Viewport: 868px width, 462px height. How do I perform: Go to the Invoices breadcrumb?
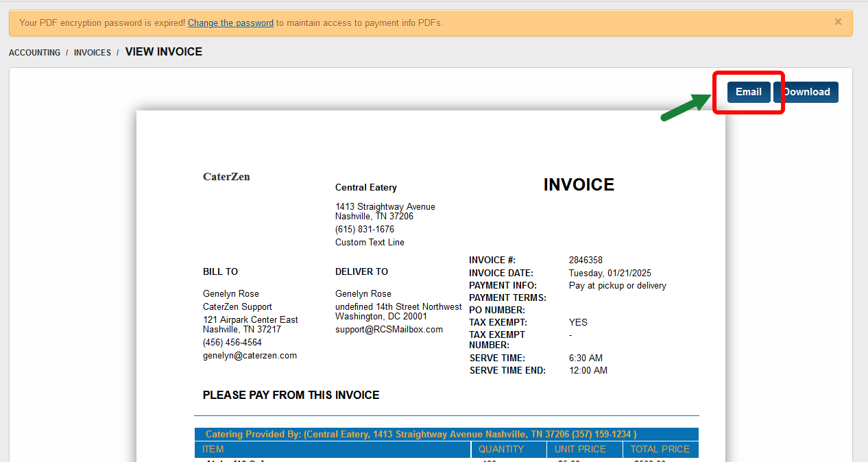coord(93,53)
